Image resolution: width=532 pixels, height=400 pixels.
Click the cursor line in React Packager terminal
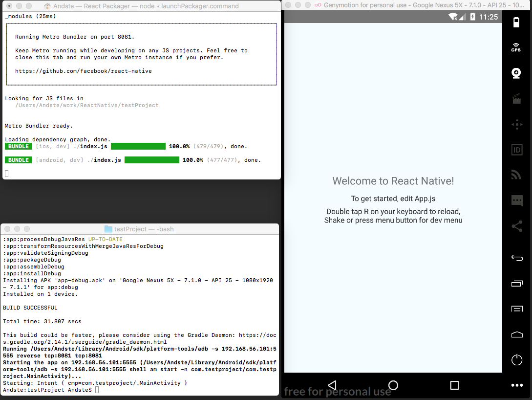point(6,174)
